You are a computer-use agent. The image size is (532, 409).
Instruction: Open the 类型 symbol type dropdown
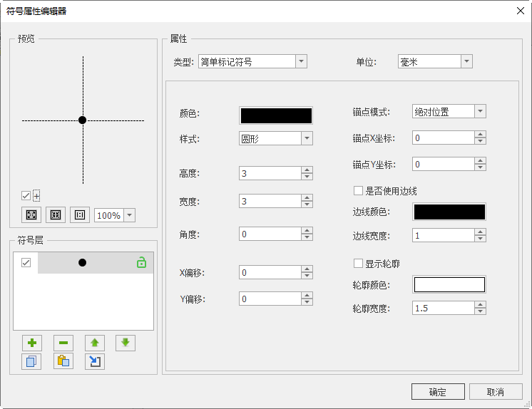pos(301,62)
